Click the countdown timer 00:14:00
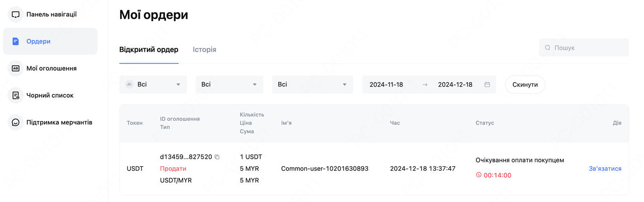Viewport: 644px width, 202px height. pyautogui.click(x=497, y=175)
